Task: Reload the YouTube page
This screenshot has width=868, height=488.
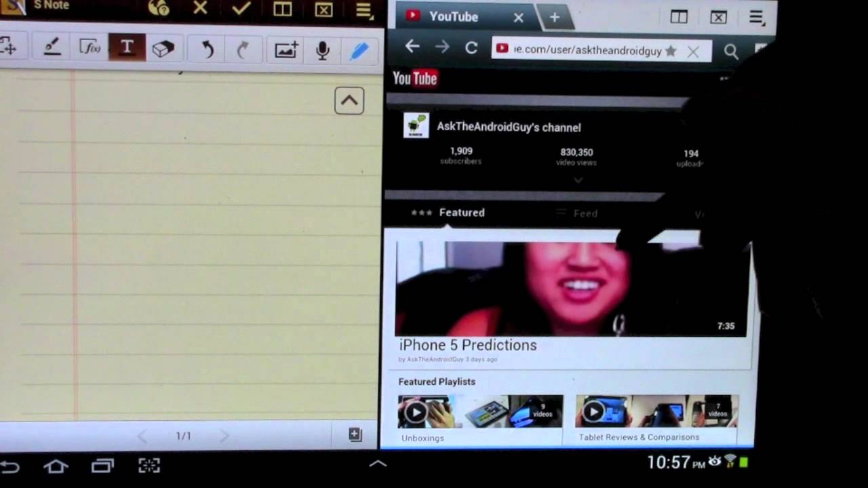Action: pos(472,48)
